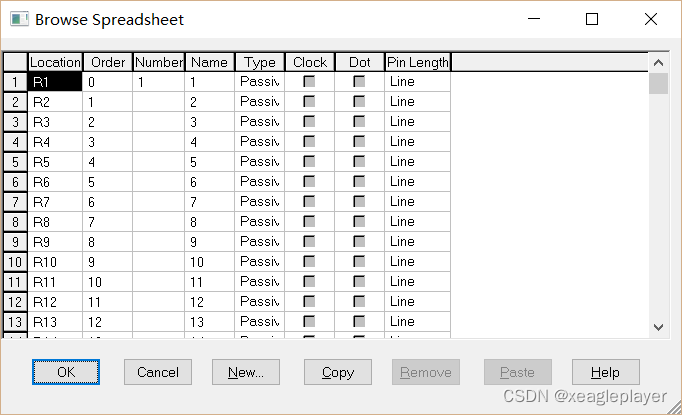Enable the Dot checkbox for row 3
Viewport: 682px width, 415px height.
click(x=359, y=121)
